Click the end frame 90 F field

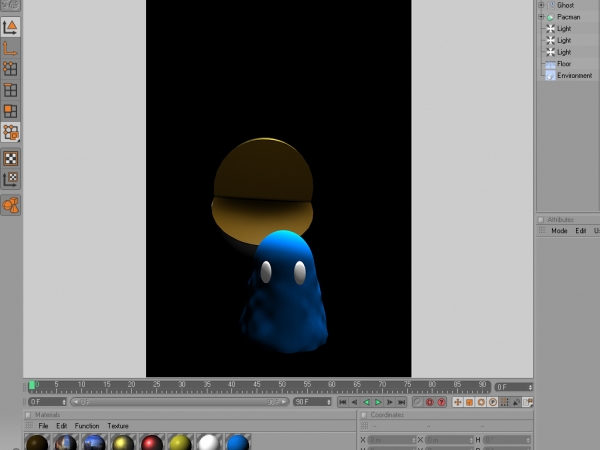[312, 402]
